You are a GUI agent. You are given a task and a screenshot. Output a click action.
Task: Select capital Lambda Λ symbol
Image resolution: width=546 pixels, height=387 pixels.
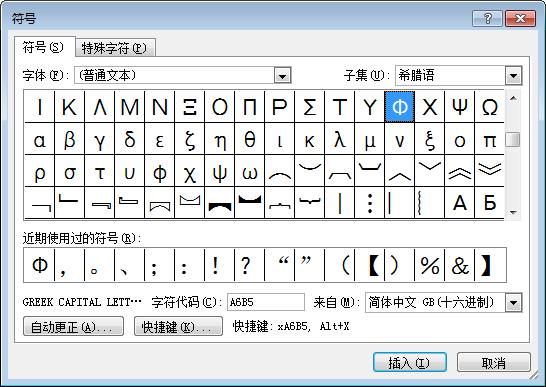(x=100, y=107)
